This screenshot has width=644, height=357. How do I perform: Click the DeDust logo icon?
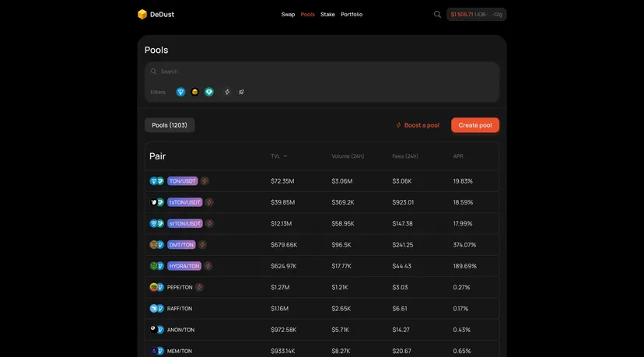(x=142, y=14)
